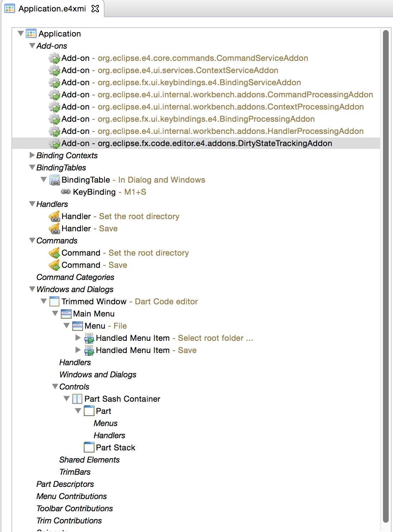Screen dimensions: 393x532
Task: Expand the Binding Contexts node
Action: 32,155
